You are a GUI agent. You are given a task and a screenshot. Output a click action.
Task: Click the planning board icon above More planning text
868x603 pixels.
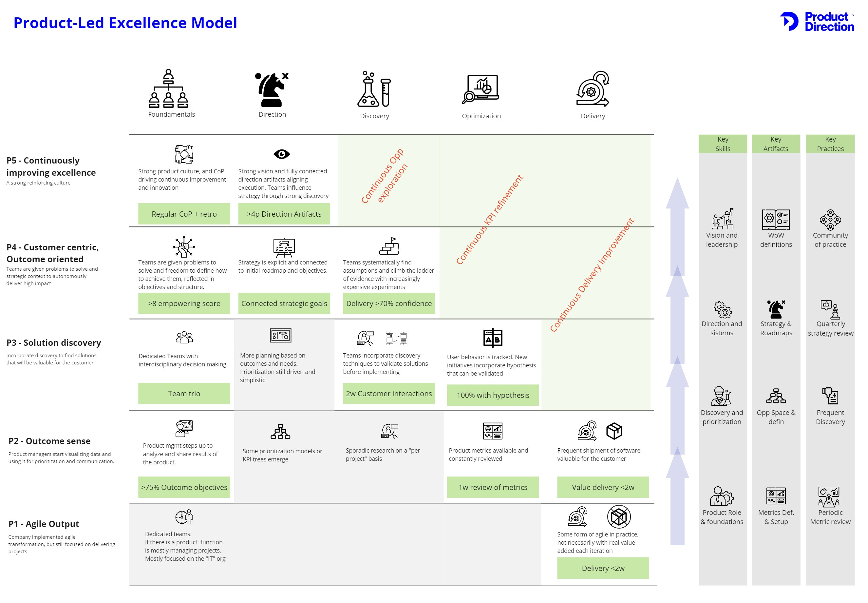280,335
